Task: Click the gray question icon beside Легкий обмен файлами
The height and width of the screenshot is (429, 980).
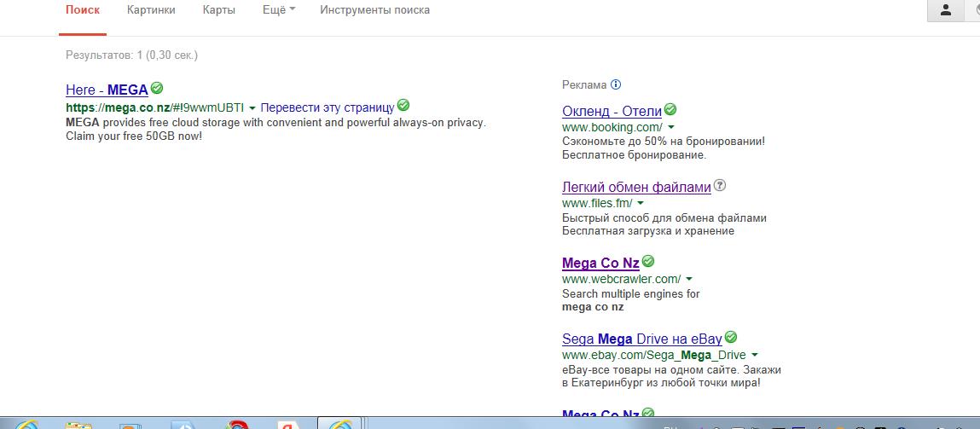Action: pos(720,186)
